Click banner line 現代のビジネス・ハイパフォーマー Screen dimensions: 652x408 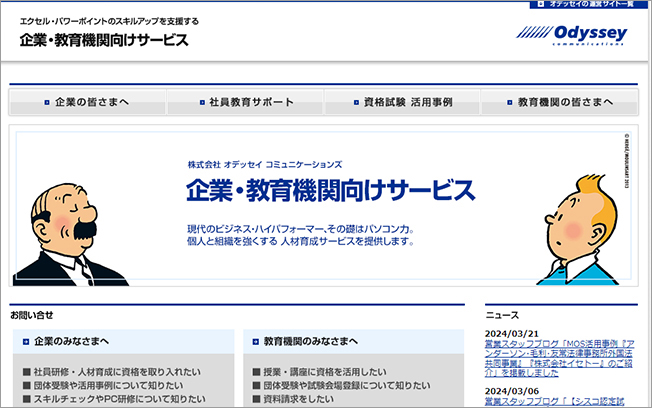point(300,229)
